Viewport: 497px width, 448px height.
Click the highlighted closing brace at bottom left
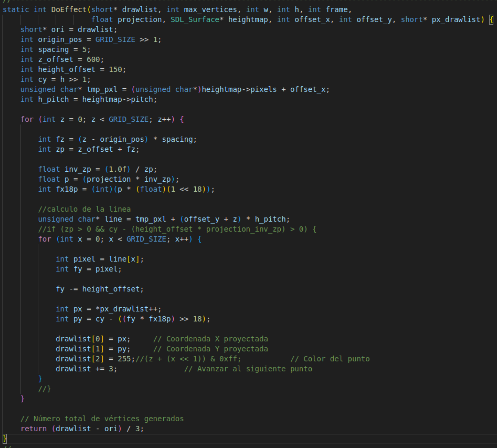(3, 438)
